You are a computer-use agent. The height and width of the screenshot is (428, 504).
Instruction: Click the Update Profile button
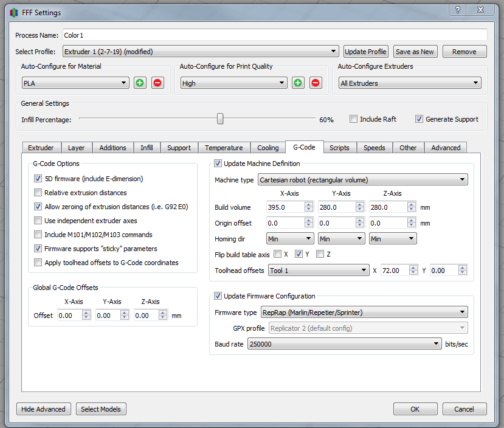pos(366,52)
